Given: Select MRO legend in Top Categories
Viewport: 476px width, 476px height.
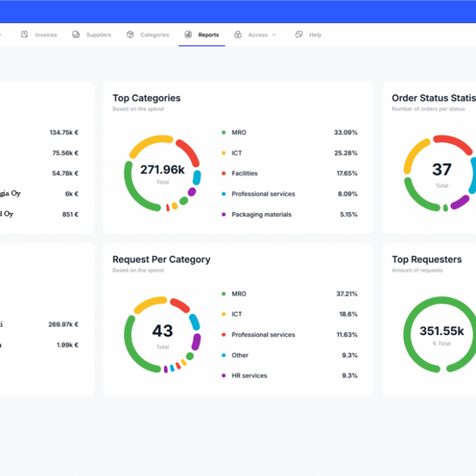Looking at the screenshot, I should [x=239, y=133].
